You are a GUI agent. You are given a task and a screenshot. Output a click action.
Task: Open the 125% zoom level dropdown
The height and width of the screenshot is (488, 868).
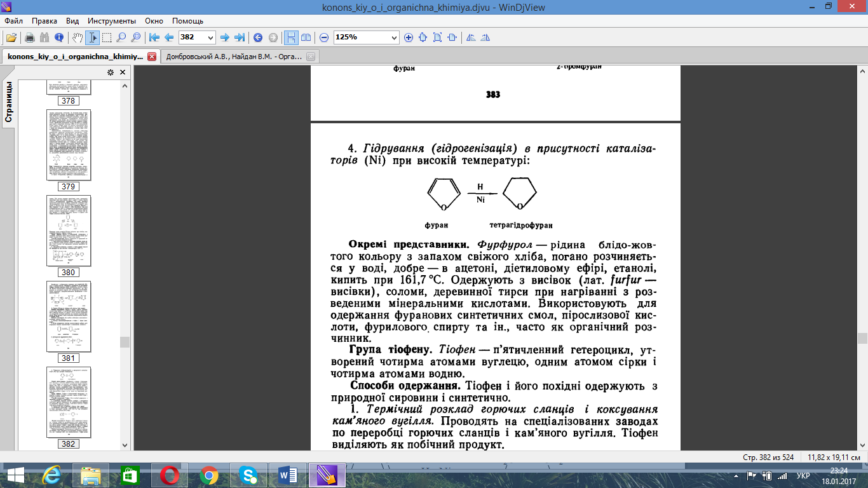[x=394, y=37]
